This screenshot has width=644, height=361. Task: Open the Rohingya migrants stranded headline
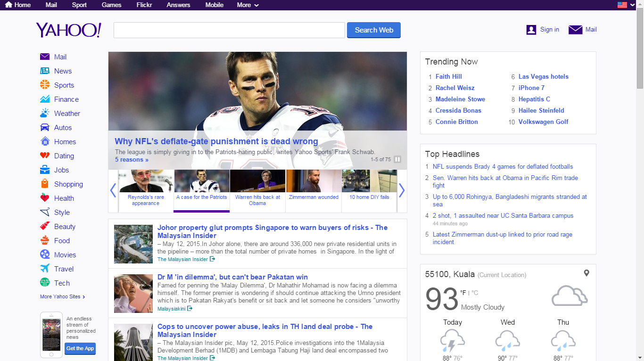click(510, 200)
